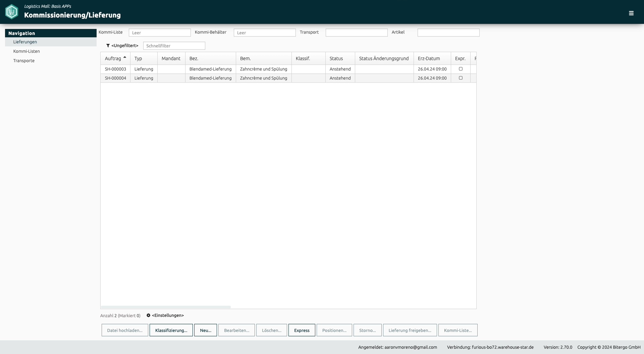Click the Anzahl 2 (Markiert 0) counter
The width and height of the screenshot is (644, 354).
click(120, 316)
